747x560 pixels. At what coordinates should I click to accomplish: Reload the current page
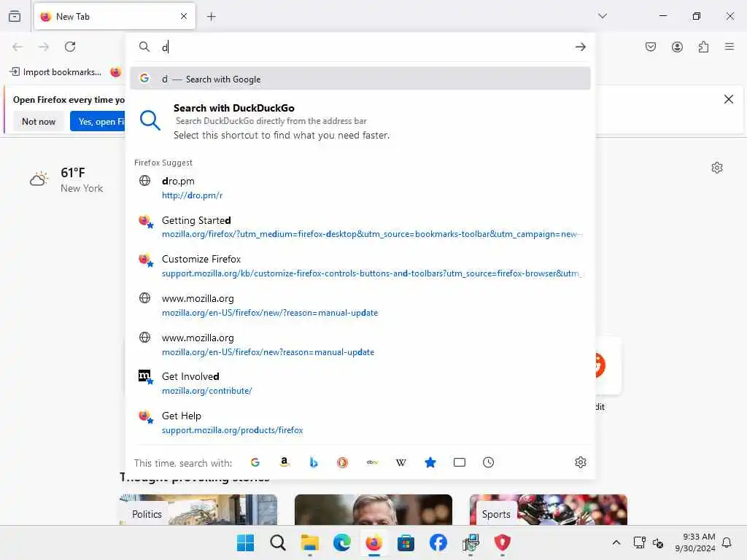[70, 47]
